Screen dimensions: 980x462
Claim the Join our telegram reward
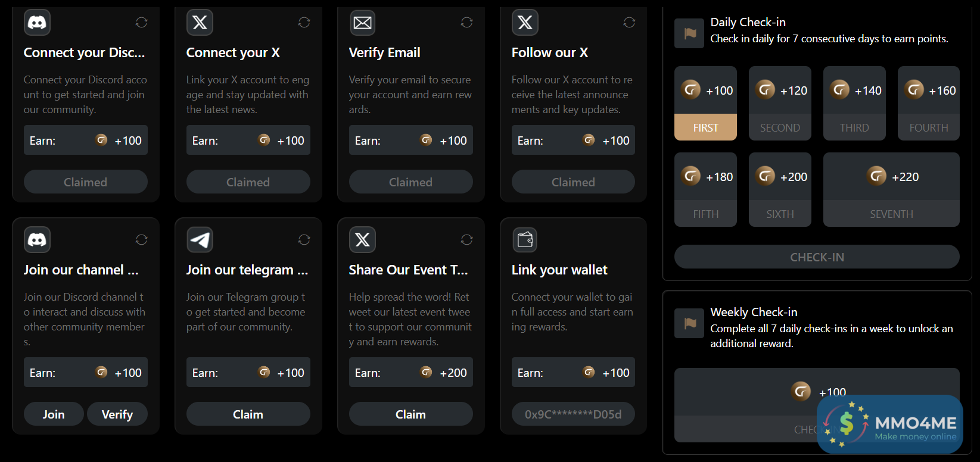click(x=248, y=414)
